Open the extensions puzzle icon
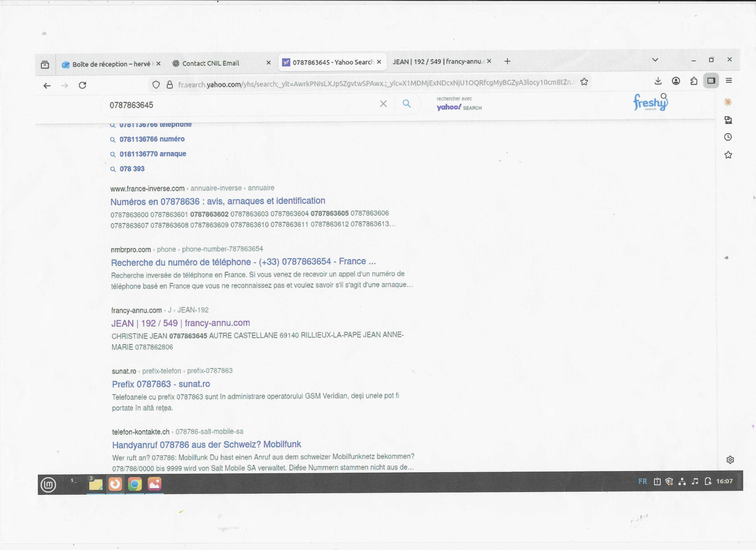756x550 pixels. pos(694,81)
